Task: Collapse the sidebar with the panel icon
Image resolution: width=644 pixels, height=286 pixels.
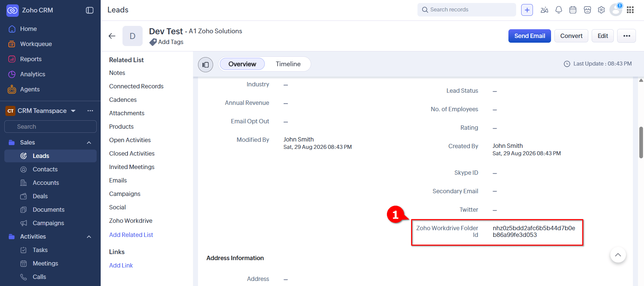Action: click(x=90, y=10)
